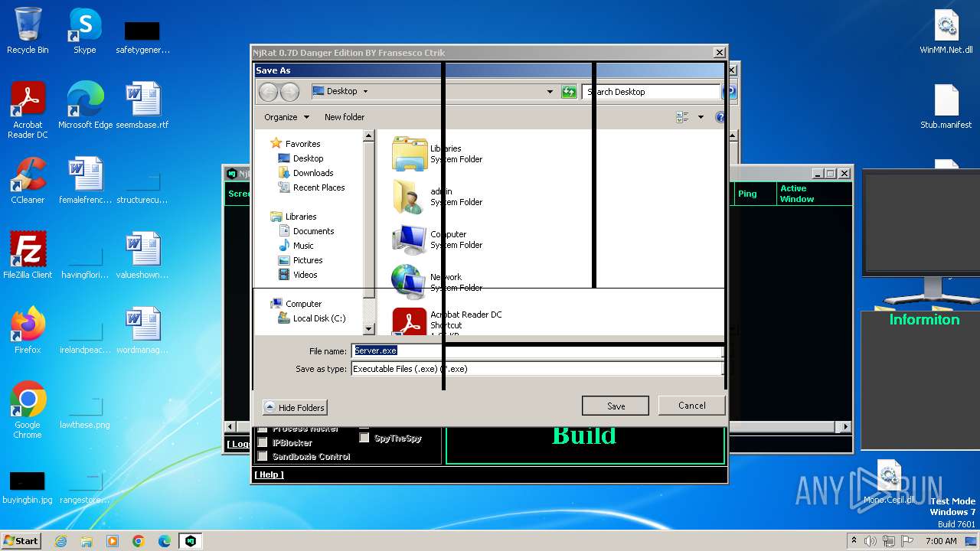Viewport: 980px width, 551px height.
Task: Open the Desktop breadcrumb arrow
Action: (x=365, y=91)
